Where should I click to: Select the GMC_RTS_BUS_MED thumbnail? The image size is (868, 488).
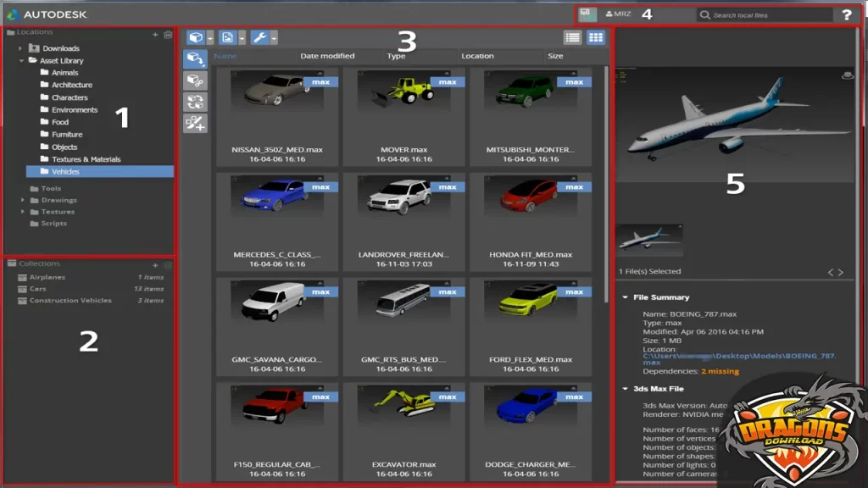coord(404,326)
